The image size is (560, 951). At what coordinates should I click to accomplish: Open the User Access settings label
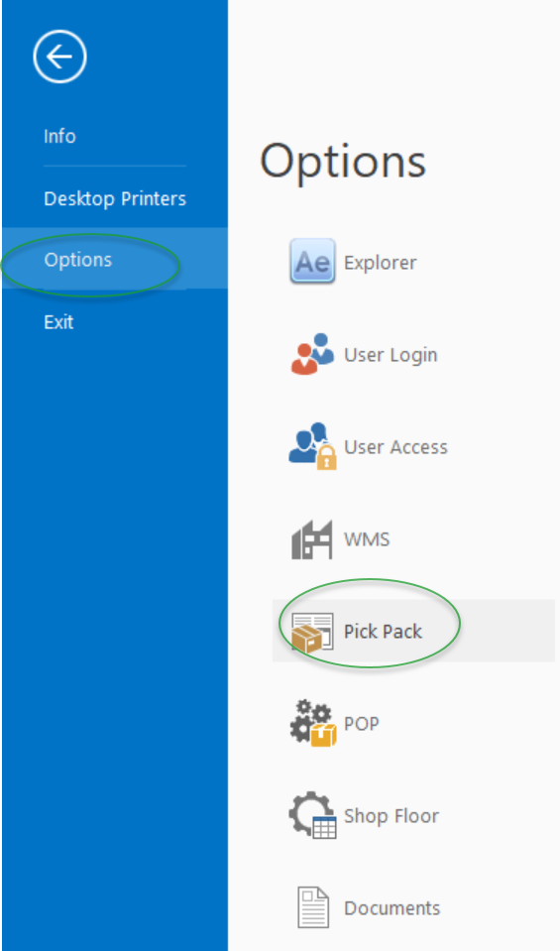tap(395, 447)
